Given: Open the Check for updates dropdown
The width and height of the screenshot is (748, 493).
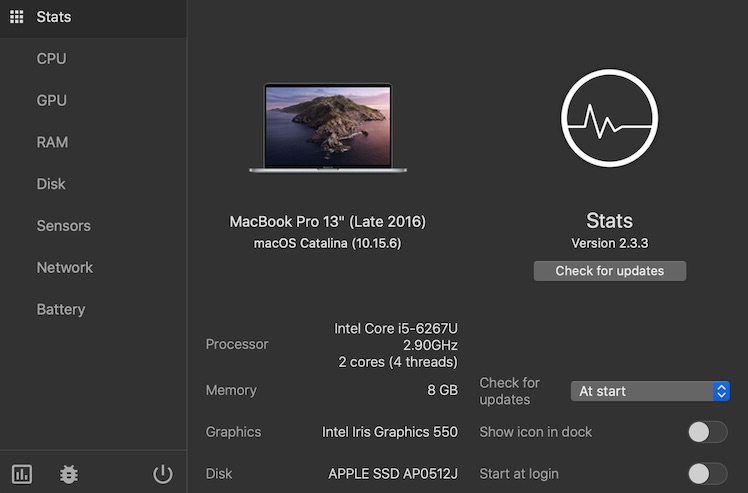Looking at the screenshot, I should 649,391.
